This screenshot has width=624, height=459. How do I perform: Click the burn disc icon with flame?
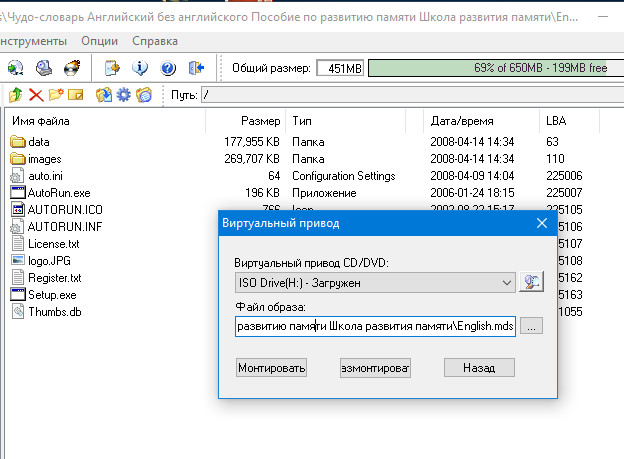pyautogui.click(x=72, y=68)
